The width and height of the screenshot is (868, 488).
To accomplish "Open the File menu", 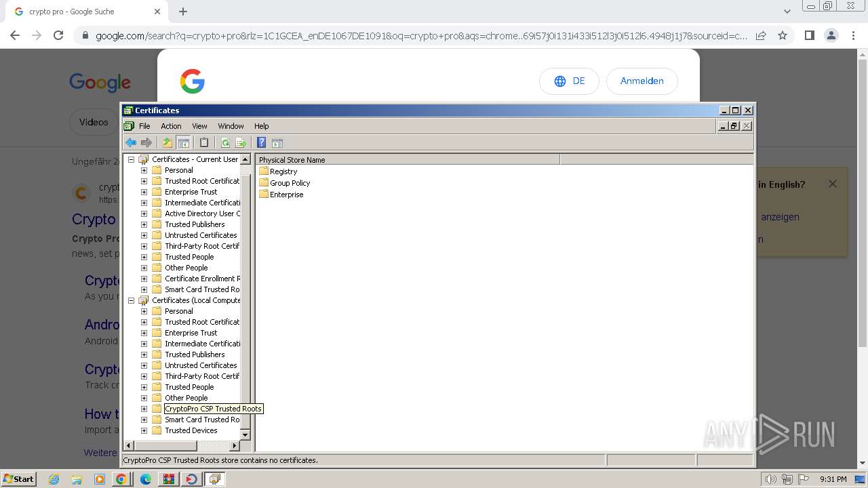I will click(x=144, y=126).
